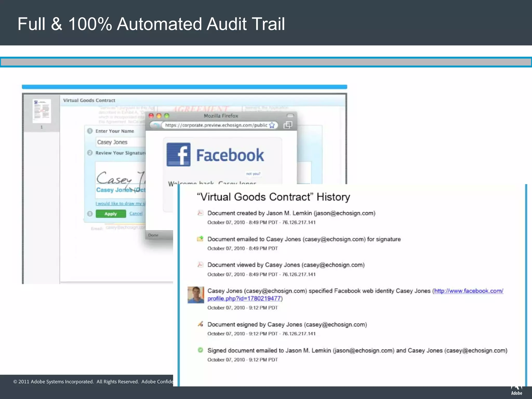Click envelope icon beside Document emailed entry
Viewport: 532px width, 399px height.
[200, 239]
